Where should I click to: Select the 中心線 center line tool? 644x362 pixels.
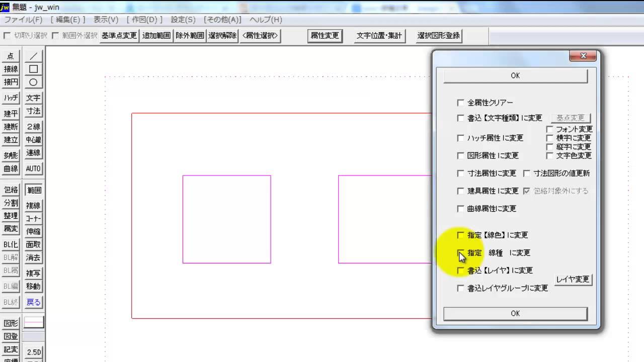tap(33, 140)
